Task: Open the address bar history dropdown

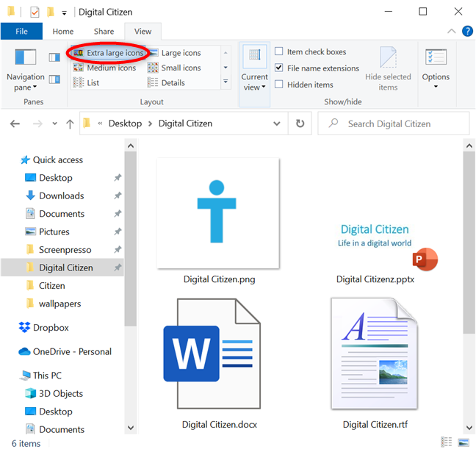Action: pos(276,123)
